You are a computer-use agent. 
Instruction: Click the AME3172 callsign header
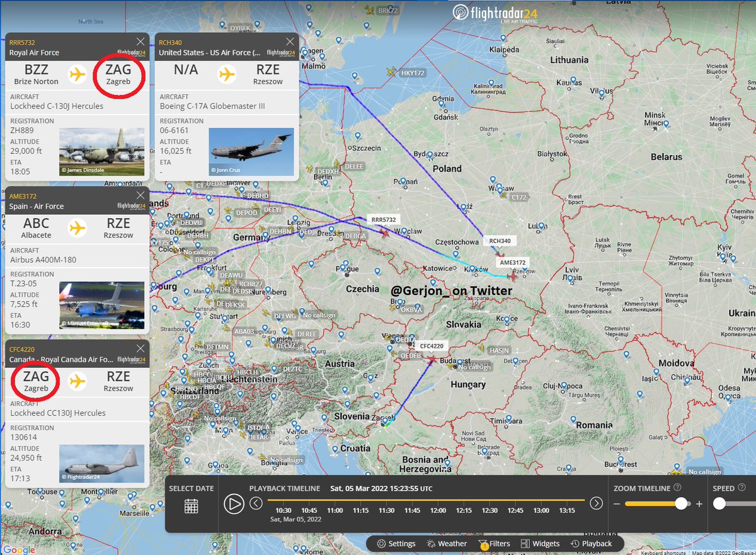(x=23, y=196)
